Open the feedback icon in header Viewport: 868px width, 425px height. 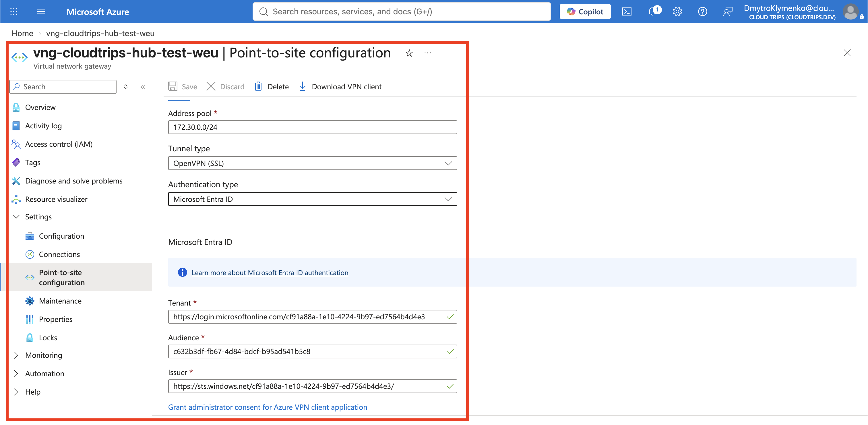[727, 11]
